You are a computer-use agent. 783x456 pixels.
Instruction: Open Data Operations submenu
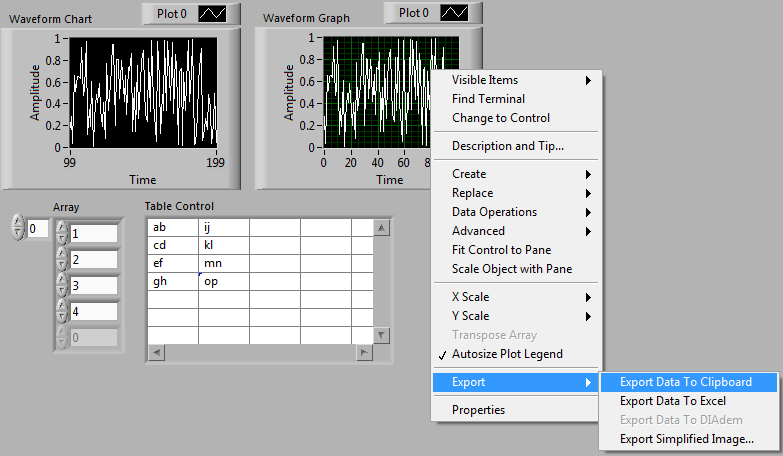(516, 212)
